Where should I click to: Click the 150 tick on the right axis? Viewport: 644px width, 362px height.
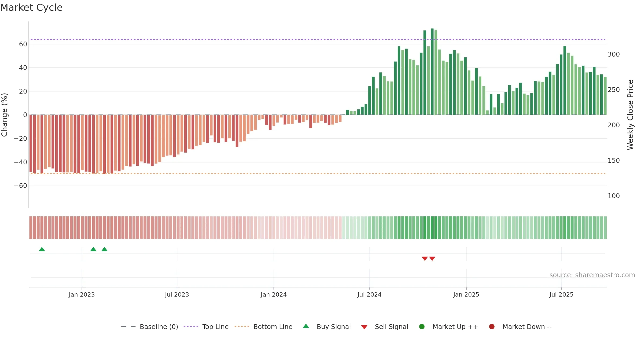pos(614,161)
